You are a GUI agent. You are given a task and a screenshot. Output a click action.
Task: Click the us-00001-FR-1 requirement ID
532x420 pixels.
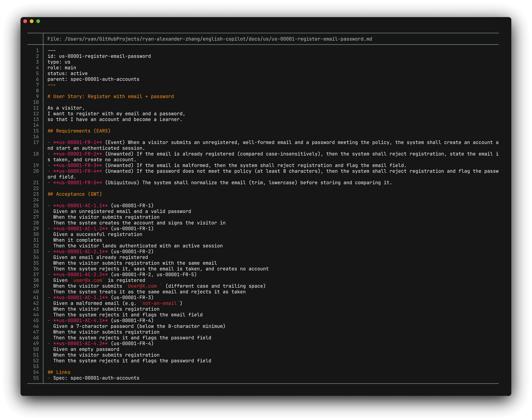77,142
